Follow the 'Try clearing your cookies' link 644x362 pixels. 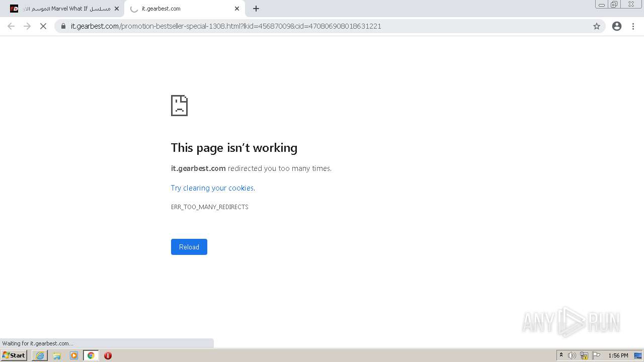212,188
